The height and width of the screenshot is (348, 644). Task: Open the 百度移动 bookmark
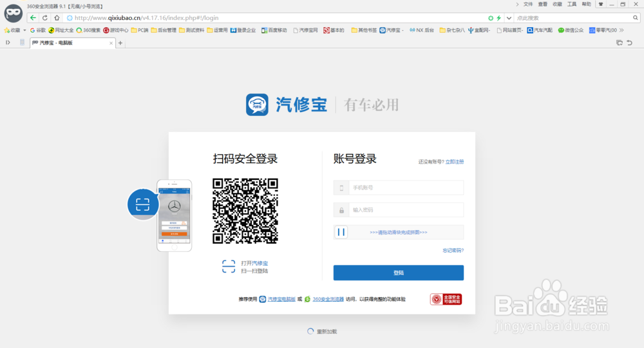[274, 30]
